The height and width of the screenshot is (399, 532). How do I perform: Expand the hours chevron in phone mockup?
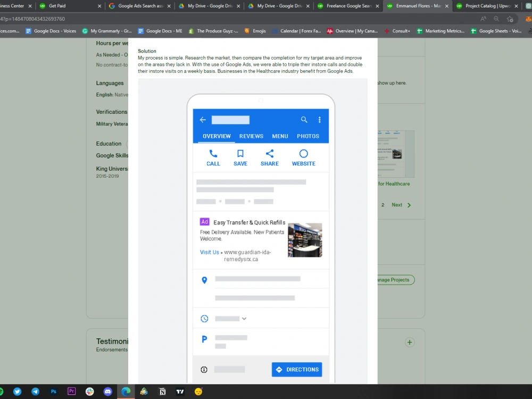pos(244,319)
